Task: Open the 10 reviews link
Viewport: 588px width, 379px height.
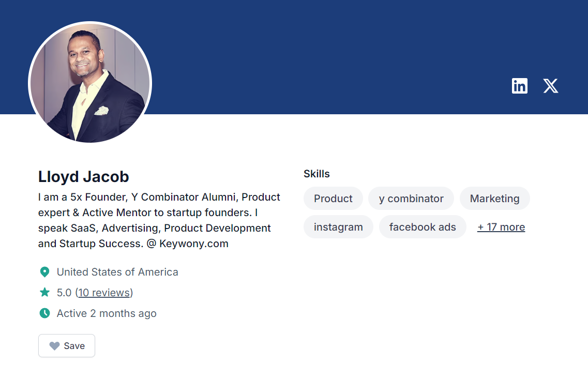Action: pyautogui.click(x=104, y=293)
